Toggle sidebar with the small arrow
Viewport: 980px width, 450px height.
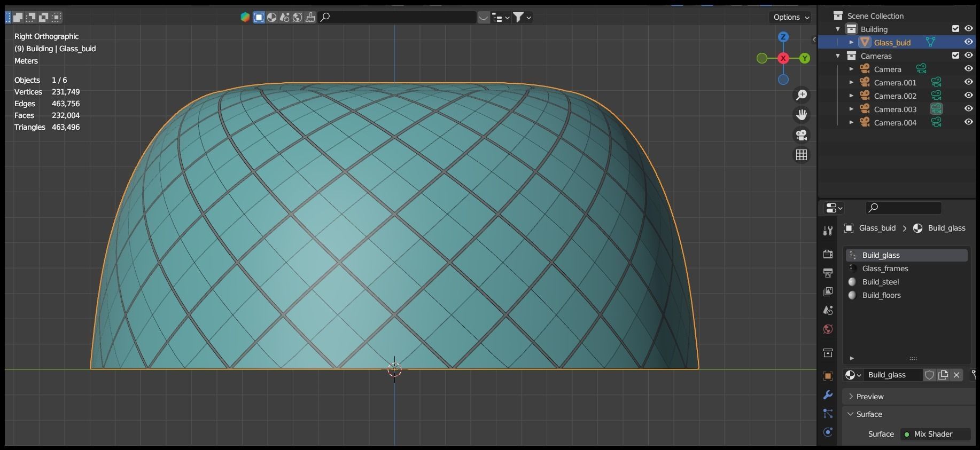[x=814, y=40]
